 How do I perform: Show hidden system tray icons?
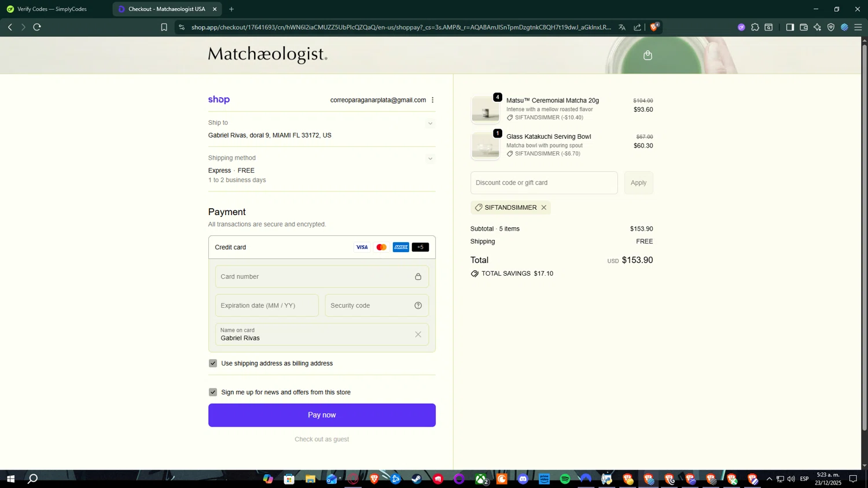point(769,479)
